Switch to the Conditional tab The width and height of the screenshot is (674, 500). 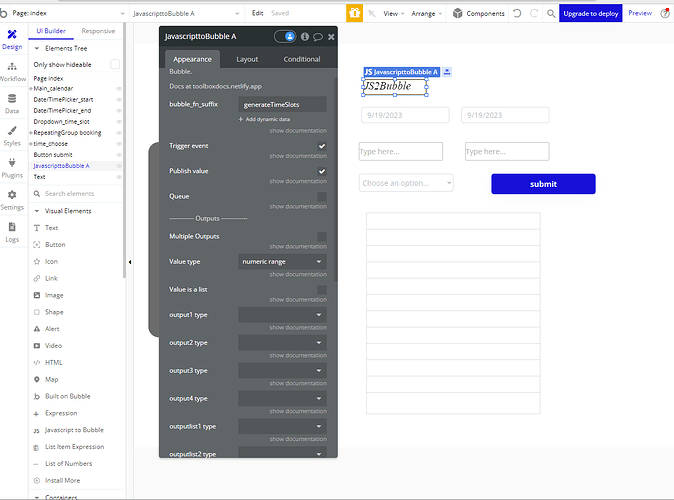[302, 59]
